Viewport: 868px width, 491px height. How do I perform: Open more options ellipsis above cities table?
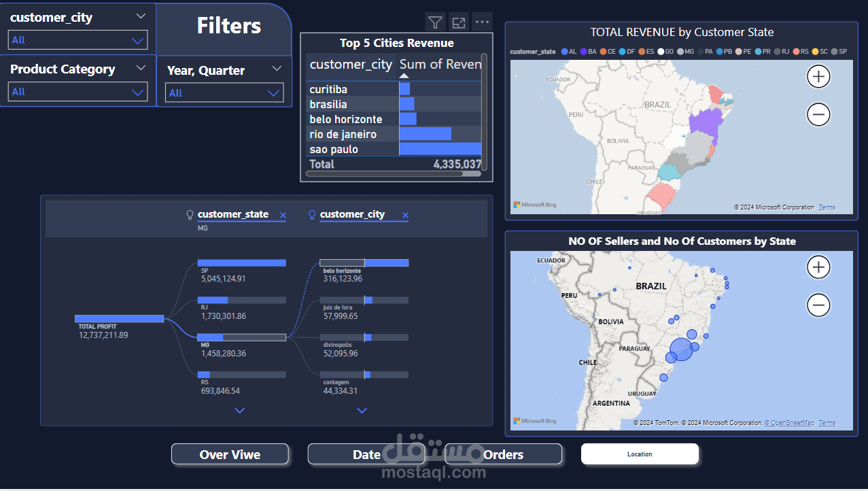[x=483, y=22]
